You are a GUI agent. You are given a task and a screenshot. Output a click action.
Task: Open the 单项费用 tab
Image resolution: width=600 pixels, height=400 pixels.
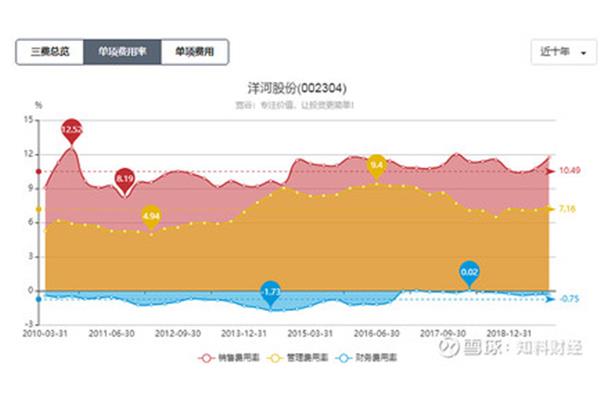(x=195, y=52)
